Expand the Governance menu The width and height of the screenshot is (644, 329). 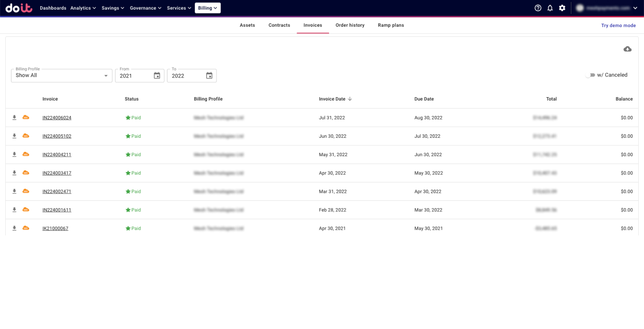point(145,8)
